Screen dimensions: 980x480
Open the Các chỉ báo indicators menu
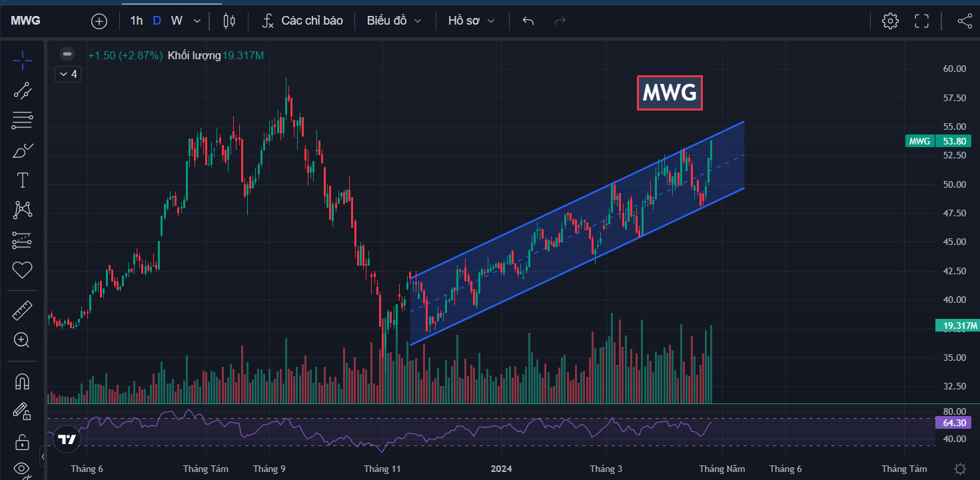(303, 21)
